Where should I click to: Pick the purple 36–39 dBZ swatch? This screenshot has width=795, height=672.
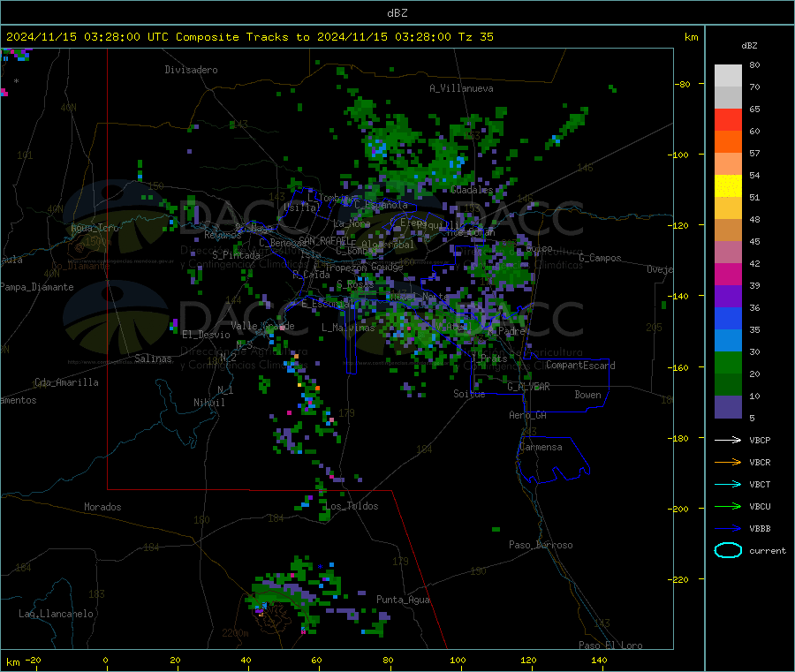tap(728, 296)
